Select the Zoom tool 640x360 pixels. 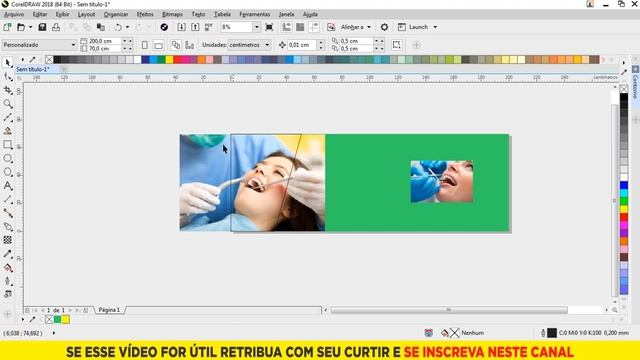7,104
